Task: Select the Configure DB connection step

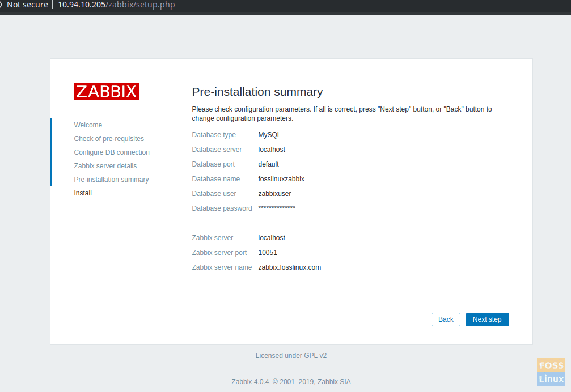Action: [112, 152]
